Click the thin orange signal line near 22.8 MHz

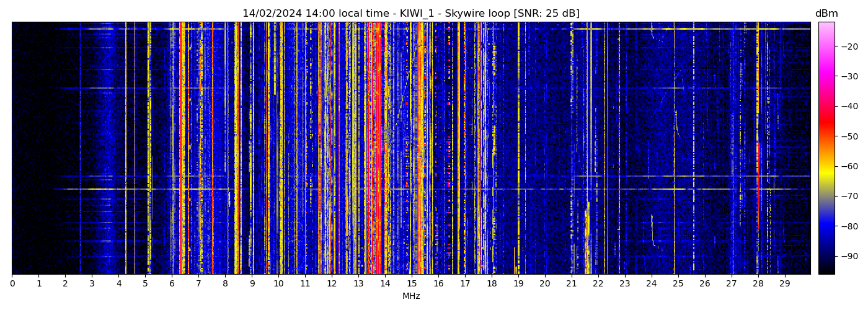pos(619,149)
